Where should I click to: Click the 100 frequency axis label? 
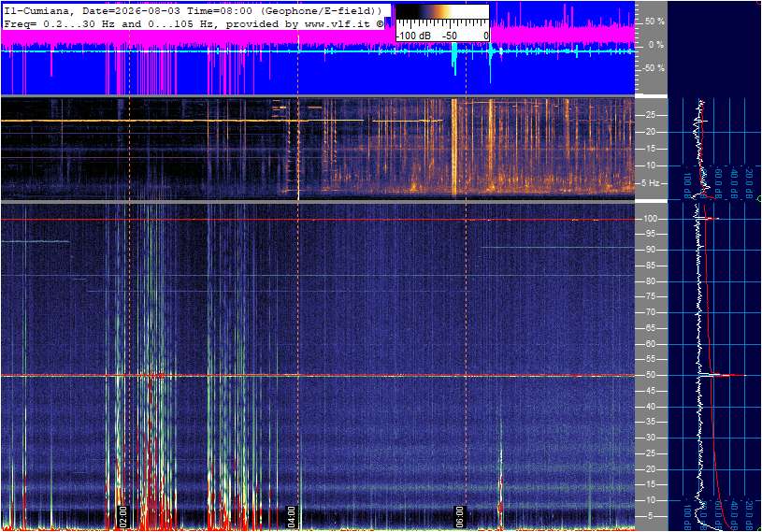(650, 219)
